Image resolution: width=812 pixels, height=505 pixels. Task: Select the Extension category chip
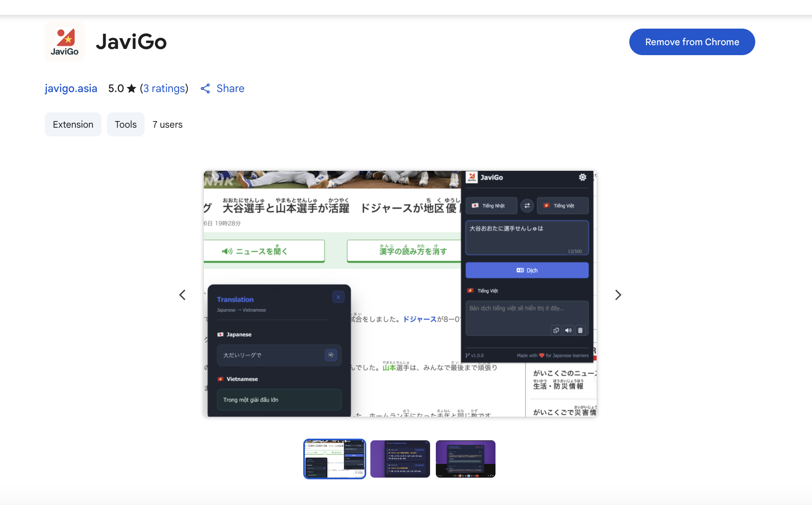click(x=73, y=124)
